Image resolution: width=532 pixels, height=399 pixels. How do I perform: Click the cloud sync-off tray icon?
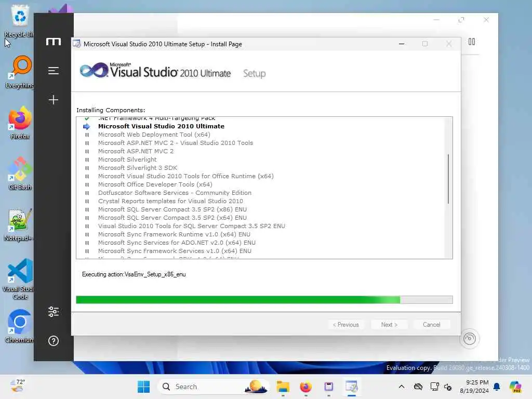tap(418, 387)
